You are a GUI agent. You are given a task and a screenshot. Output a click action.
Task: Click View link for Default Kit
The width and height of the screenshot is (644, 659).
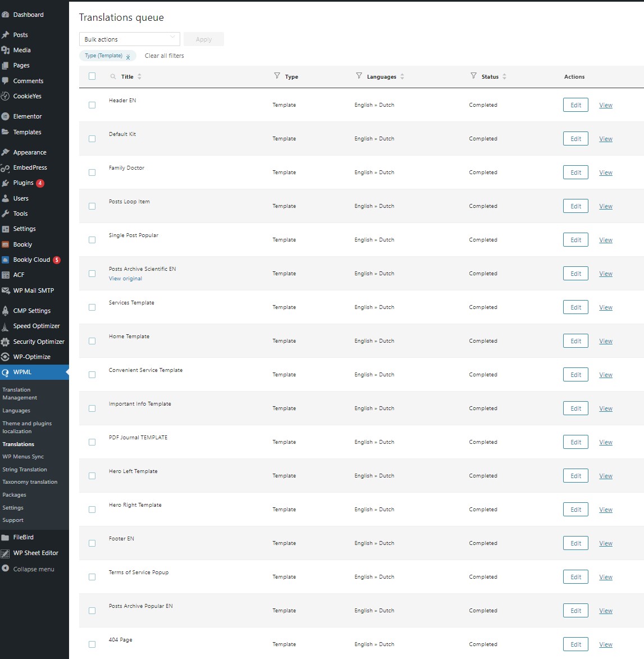click(605, 139)
